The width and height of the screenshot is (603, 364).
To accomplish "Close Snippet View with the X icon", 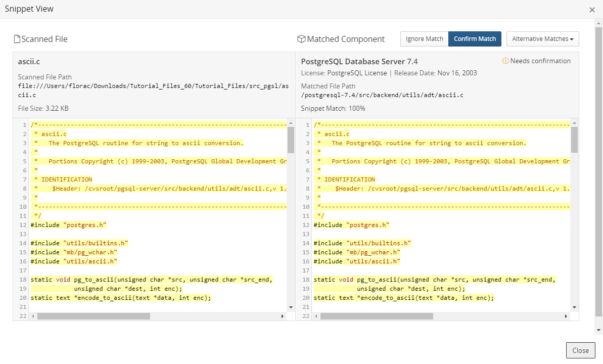I will pos(592,10).
